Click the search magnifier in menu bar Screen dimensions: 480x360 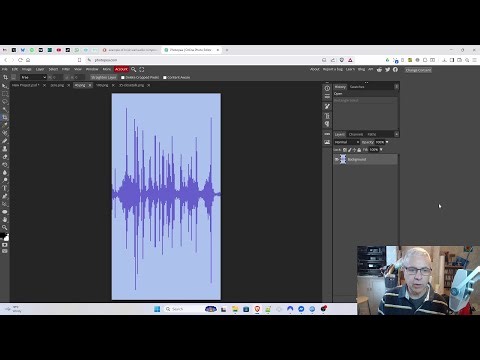pos(134,69)
